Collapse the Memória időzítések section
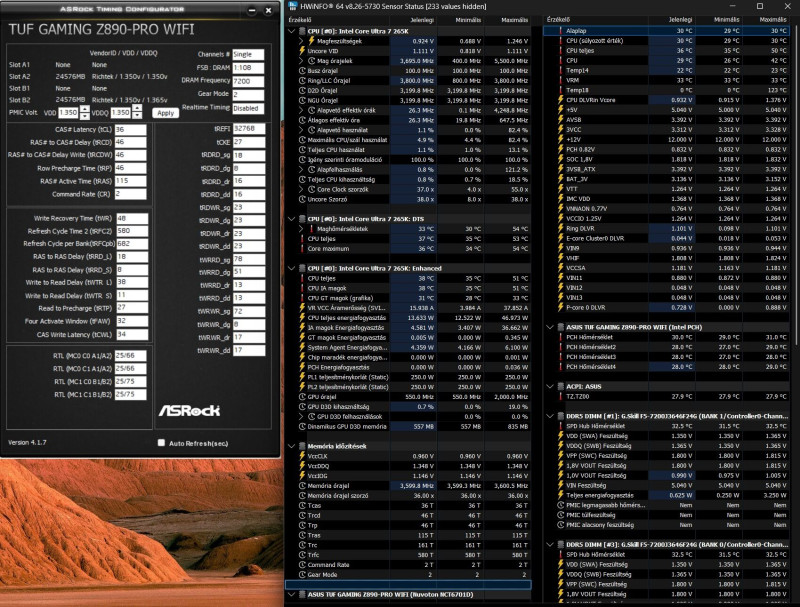800x607 pixels. click(292, 446)
